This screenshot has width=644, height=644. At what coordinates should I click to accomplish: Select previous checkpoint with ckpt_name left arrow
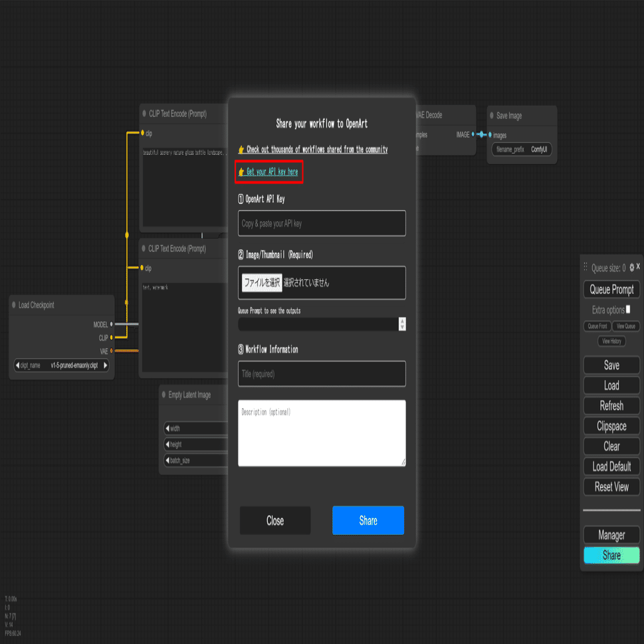point(17,365)
